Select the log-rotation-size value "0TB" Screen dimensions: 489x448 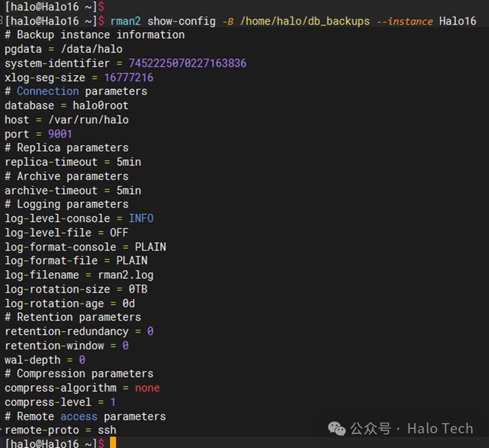pyautogui.click(x=138, y=289)
